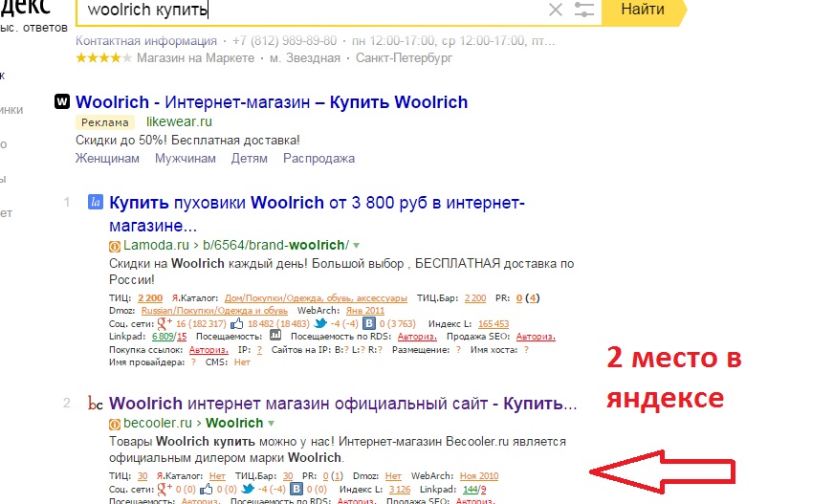Click Lamoda ТИЦ.Бар value 2200
The image size is (834, 504).
click(475, 298)
